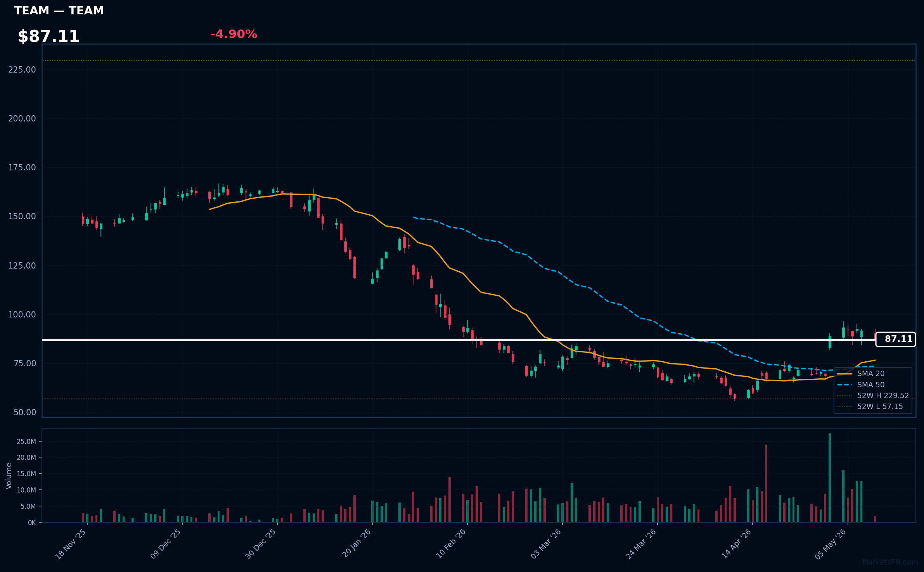This screenshot has width=924, height=572.
Task: Select the "75.00" price axis label
Action: [25, 363]
